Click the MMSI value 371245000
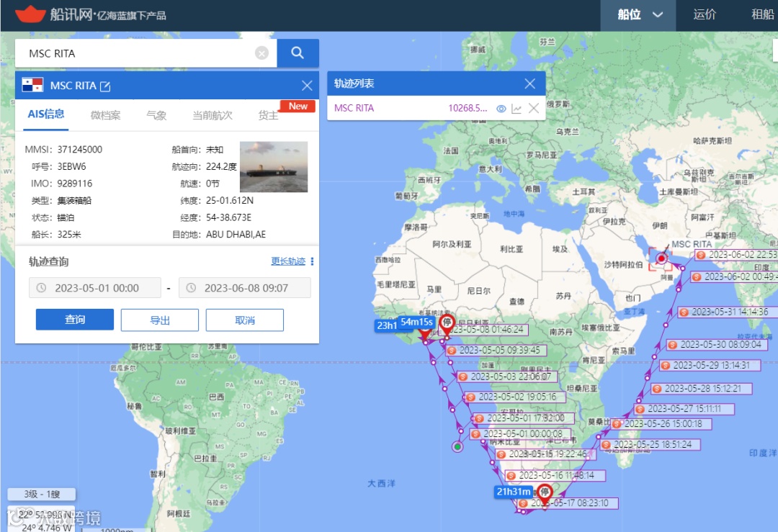Screen dimensions: 778x532 click(x=79, y=150)
